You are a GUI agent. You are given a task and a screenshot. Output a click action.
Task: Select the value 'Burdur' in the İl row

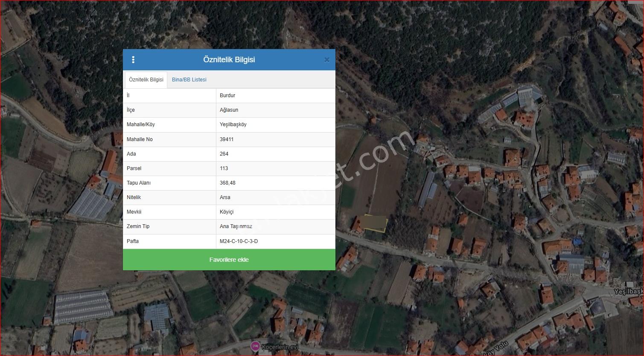click(227, 96)
